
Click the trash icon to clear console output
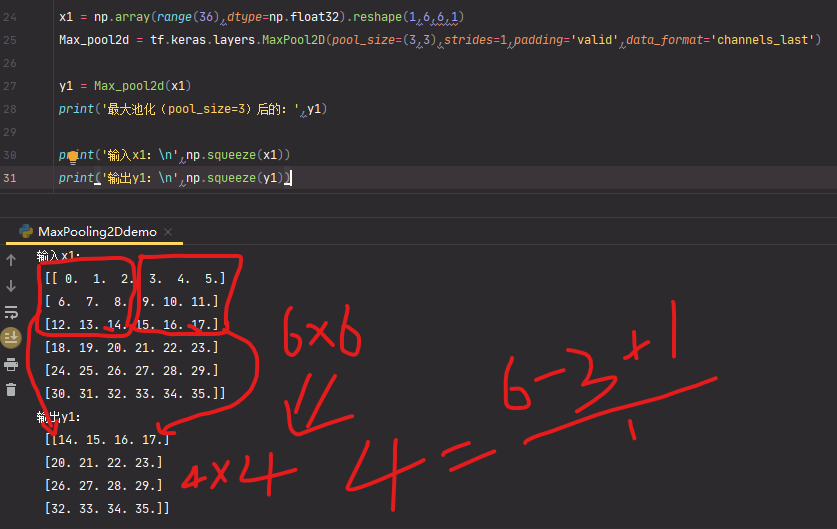pyautogui.click(x=11, y=390)
